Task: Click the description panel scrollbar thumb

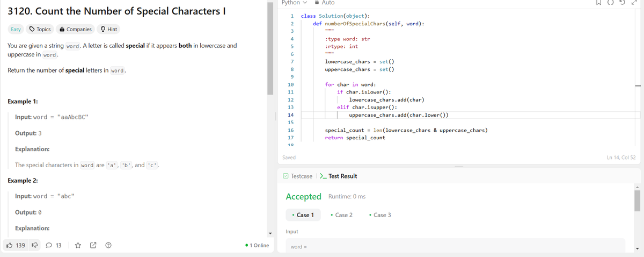Action: 270,48
